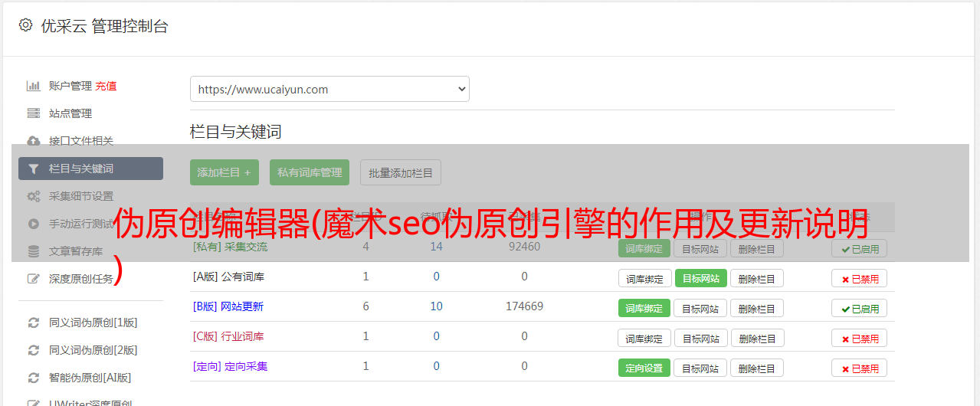Open 接口文件相关 in sidebar

(x=81, y=141)
